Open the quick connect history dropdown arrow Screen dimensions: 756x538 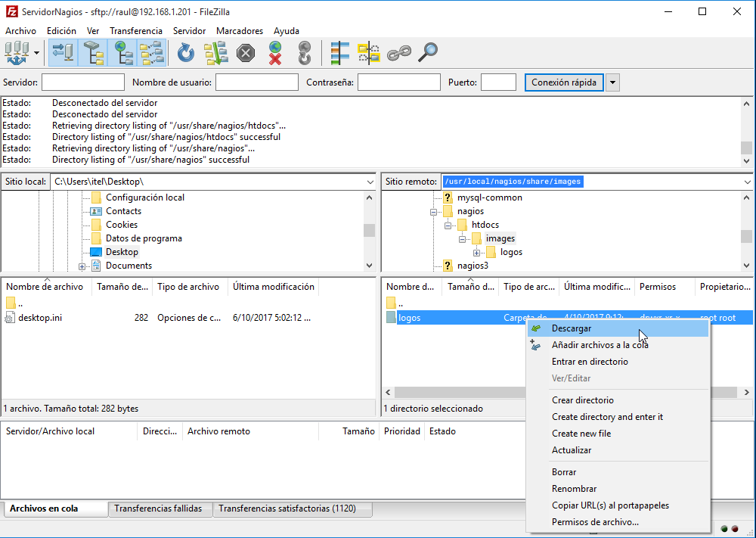coord(613,82)
